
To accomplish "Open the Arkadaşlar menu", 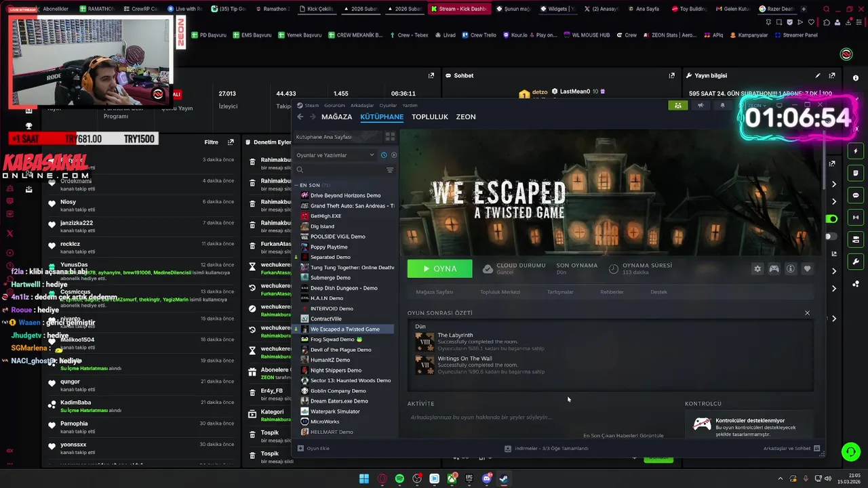I will point(362,105).
